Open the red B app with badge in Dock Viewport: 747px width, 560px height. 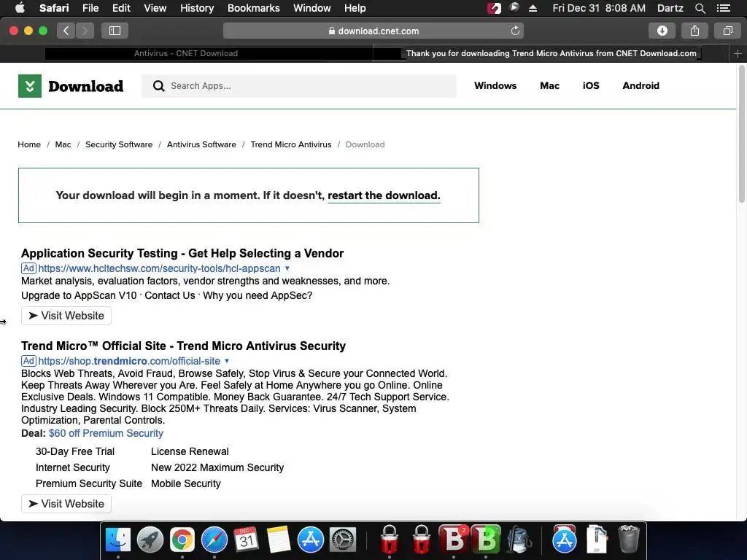pos(453,540)
